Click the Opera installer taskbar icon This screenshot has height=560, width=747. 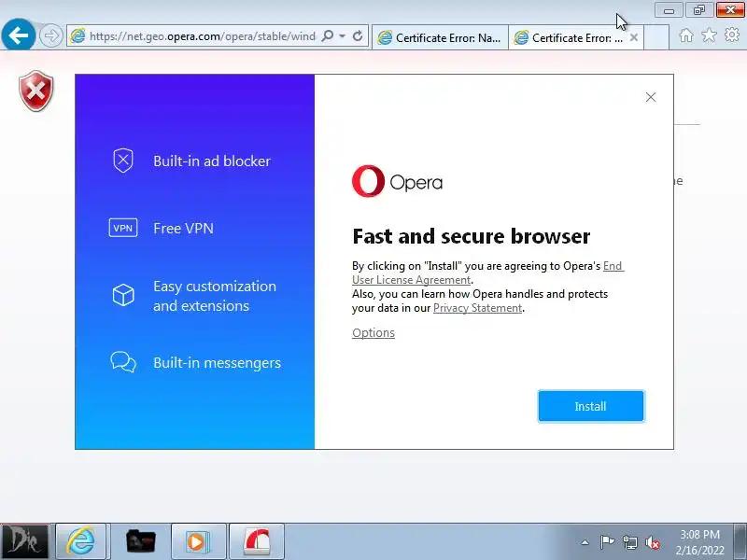257,541
